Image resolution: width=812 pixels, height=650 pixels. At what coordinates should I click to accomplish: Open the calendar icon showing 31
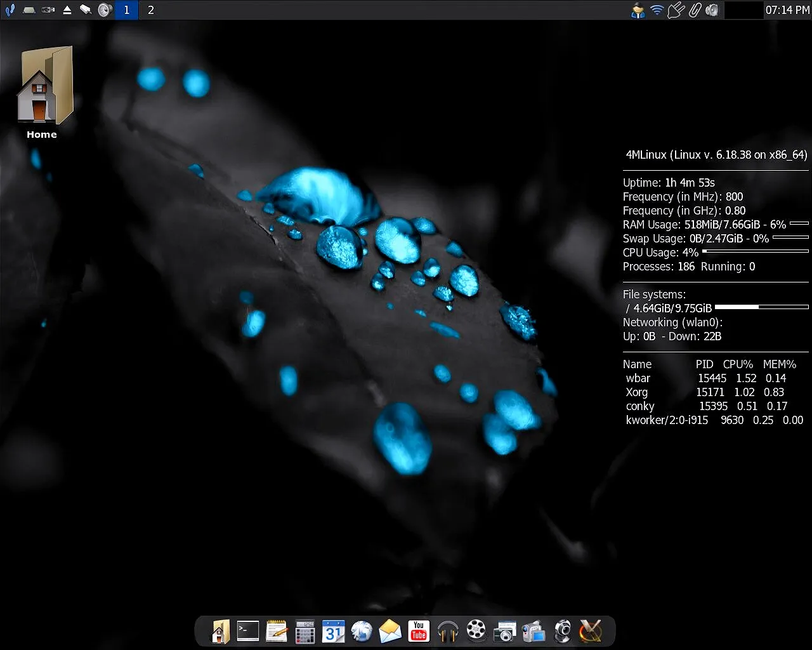click(333, 632)
